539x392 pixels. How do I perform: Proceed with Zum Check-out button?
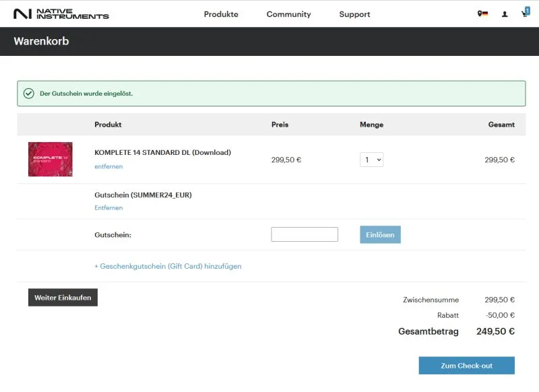[x=466, y=366]
